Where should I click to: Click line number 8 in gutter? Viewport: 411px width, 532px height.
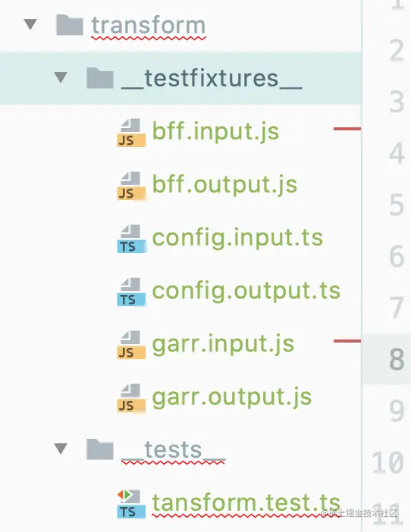click(x=397, y=359)
